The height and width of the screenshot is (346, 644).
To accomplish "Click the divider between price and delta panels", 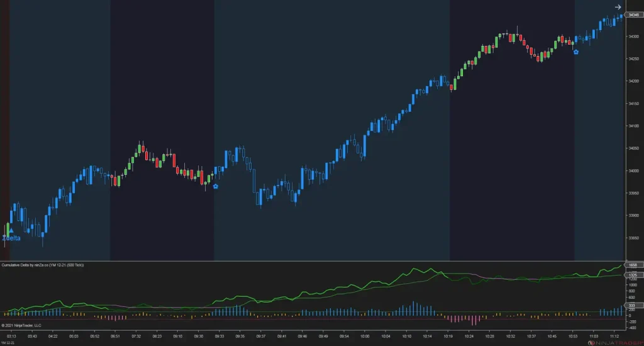I will [x=312, y=261].
